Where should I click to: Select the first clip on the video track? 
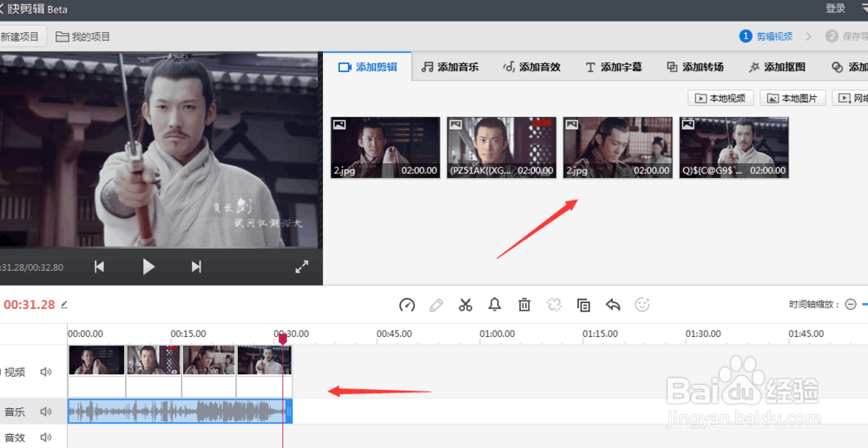96,371
